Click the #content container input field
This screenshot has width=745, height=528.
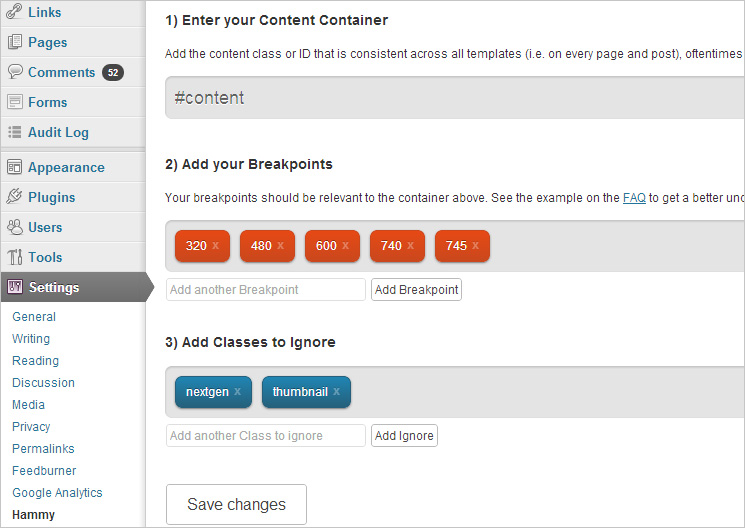coord(455,97)
